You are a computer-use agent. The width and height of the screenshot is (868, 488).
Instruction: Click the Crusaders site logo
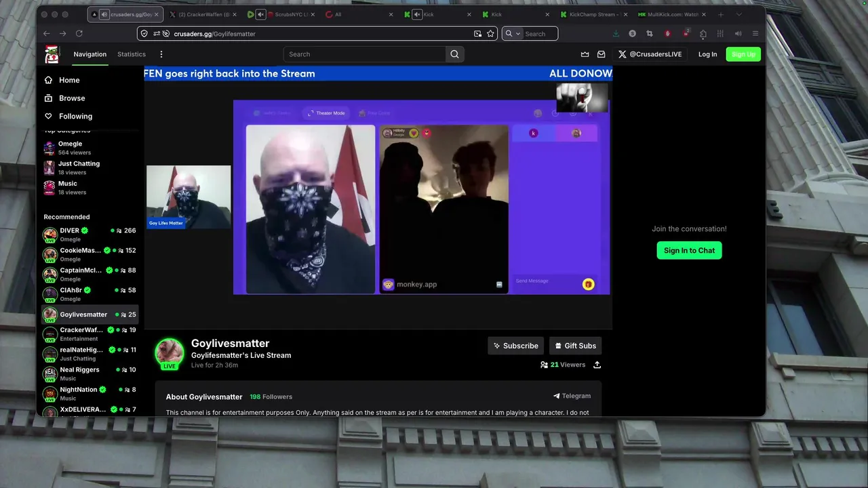coord(52,54)
